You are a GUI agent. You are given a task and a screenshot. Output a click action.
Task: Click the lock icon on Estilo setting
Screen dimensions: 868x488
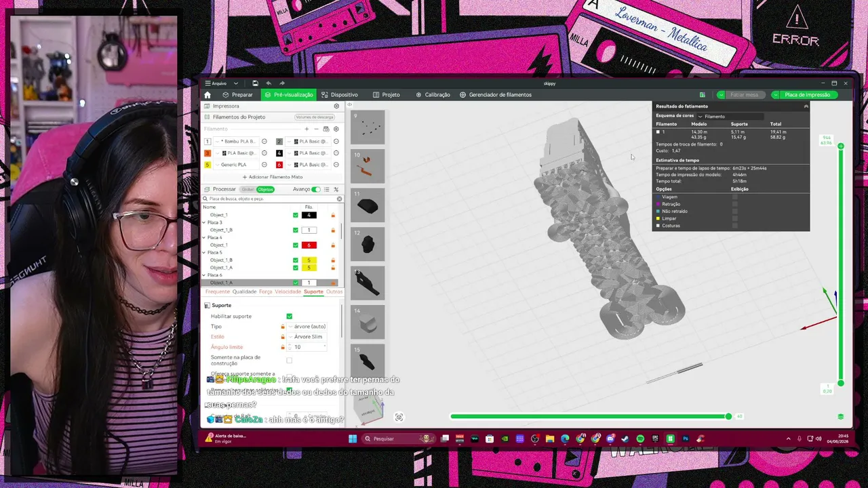[283, 337]
